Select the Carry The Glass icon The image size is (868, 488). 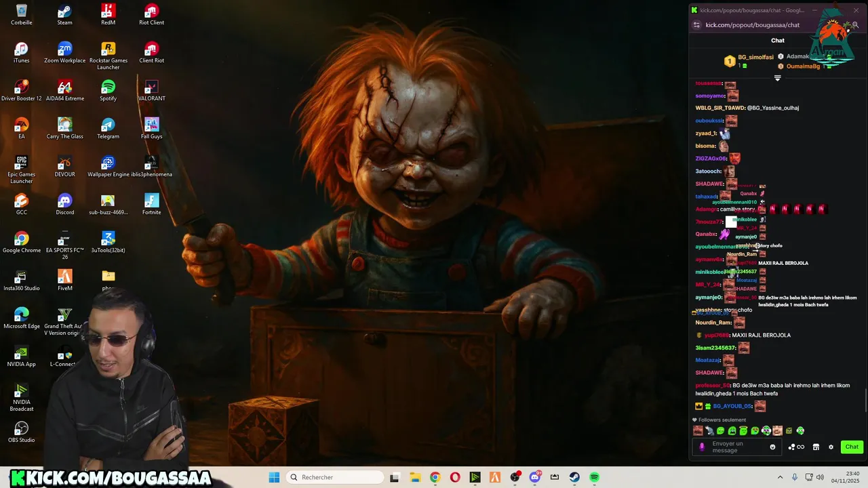pos(65,129)
